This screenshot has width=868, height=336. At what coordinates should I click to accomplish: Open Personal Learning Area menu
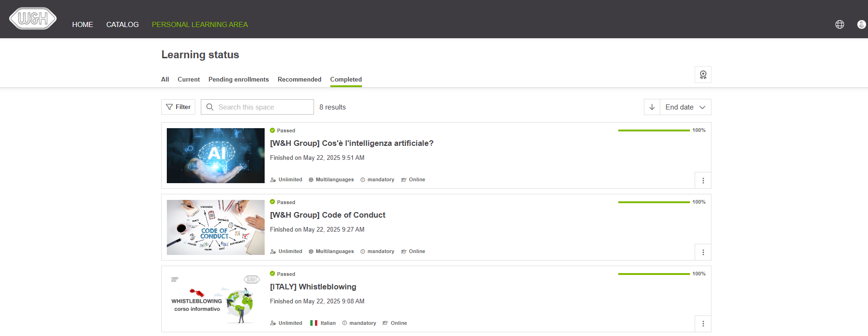point(200,25)
